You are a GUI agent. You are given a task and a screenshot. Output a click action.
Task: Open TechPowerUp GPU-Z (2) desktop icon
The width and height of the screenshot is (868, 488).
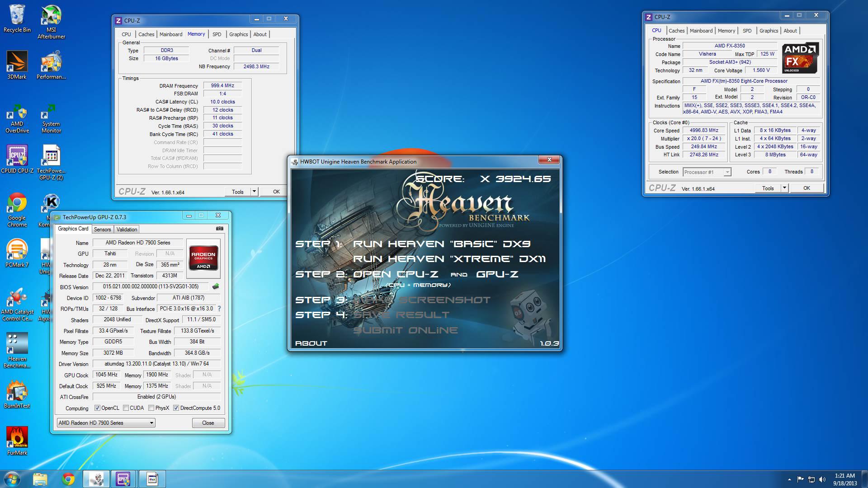(51, 163)
